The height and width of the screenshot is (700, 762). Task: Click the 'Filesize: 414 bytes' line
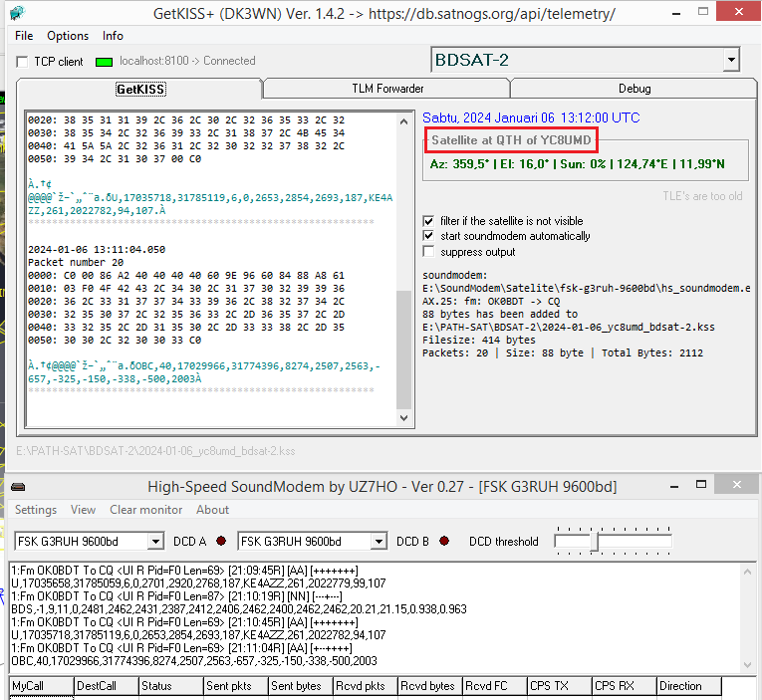[479, 340]
